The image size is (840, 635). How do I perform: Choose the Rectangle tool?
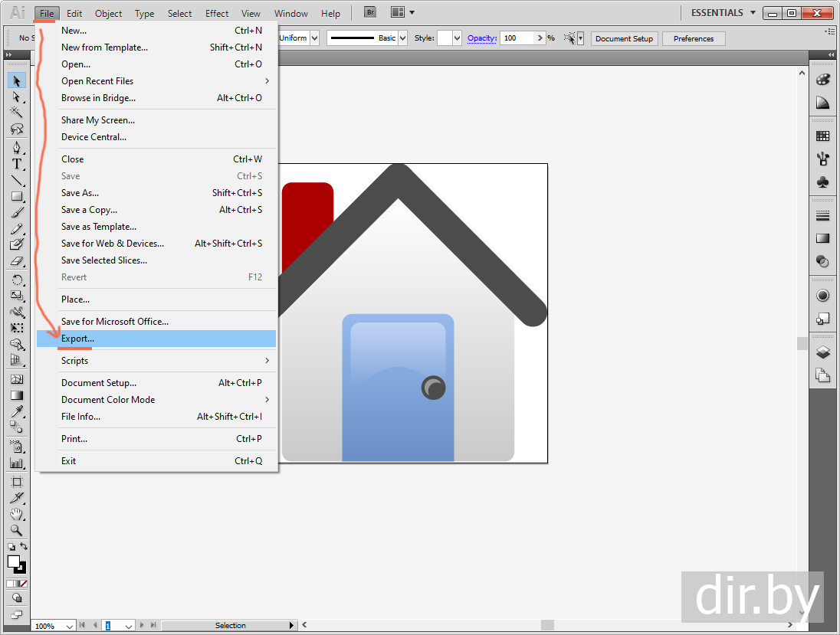(x=17, y=197)
